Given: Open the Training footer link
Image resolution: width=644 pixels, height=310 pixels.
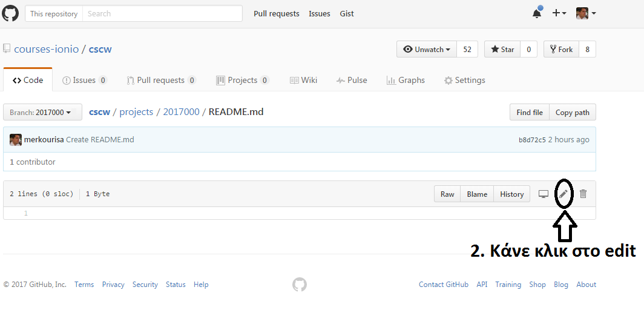Looking at the screenshot, I should click(x=508, y=284).
